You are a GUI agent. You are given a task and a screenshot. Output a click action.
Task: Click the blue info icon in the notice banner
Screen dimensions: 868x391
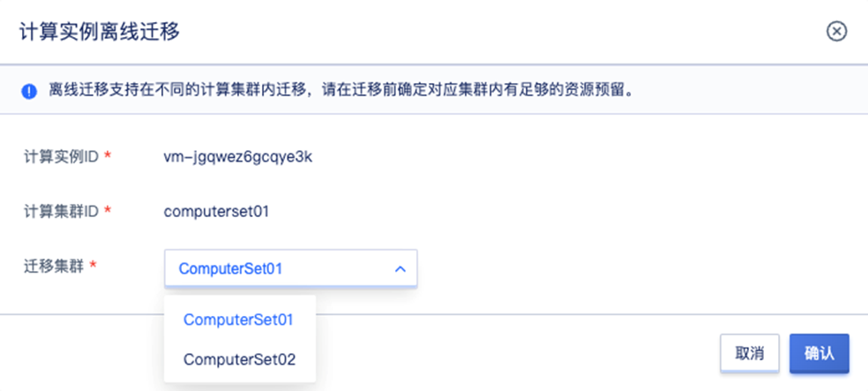[x=30, y=90]
